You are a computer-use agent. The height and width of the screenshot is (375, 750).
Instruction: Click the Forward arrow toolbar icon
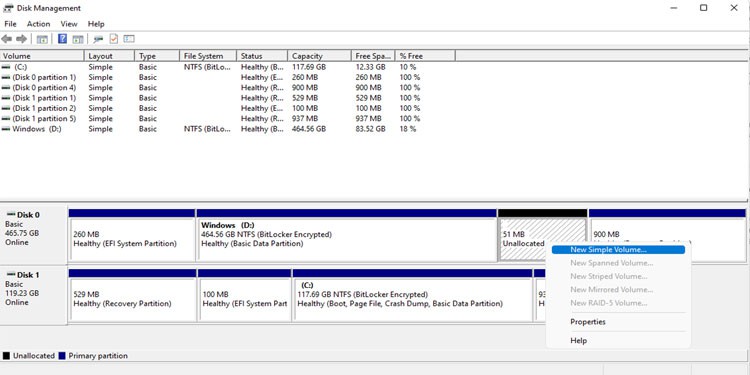pos(22,39)
